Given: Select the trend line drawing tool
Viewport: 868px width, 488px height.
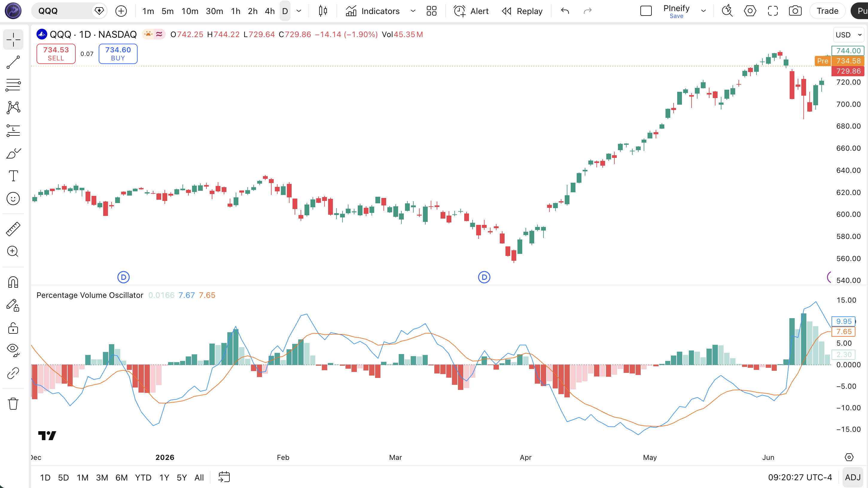Looking at the screenshot, I should tap(13, 62).
